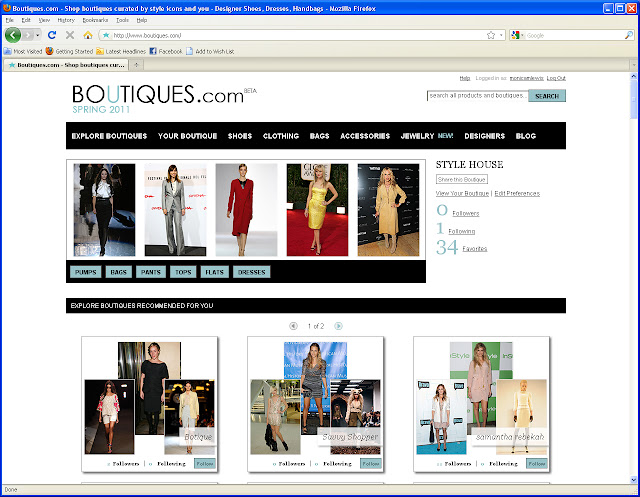
Task: Open the DESIGNERS navigation item
Action: [484, 136]
